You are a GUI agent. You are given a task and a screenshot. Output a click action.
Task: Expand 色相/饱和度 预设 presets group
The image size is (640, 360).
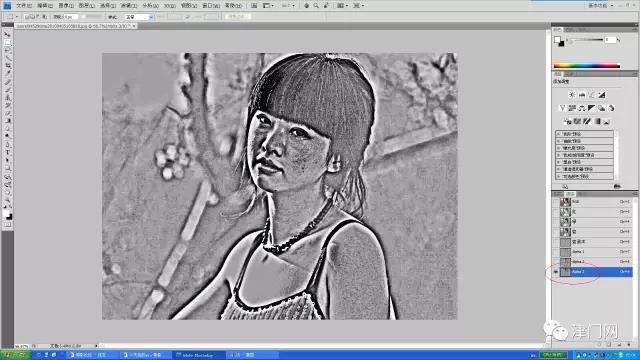point(559,155)
